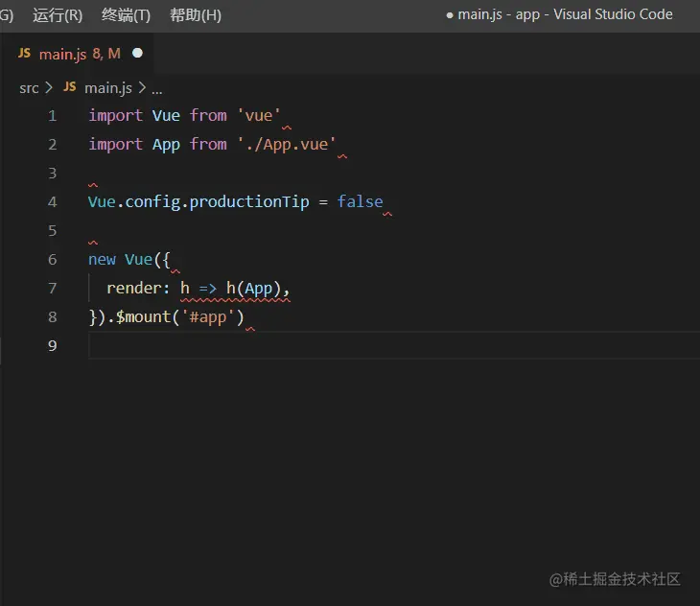Open the breadcrumb ellipsis symbol list
Image resolution: width=700 pixels, height=606 pixels.
tap(156, 89)
